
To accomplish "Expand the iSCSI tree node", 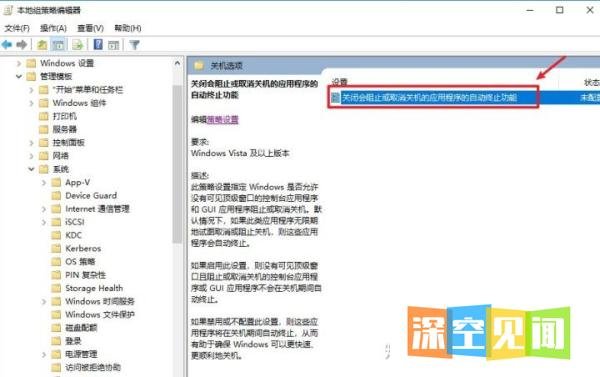I will [44, 222].
